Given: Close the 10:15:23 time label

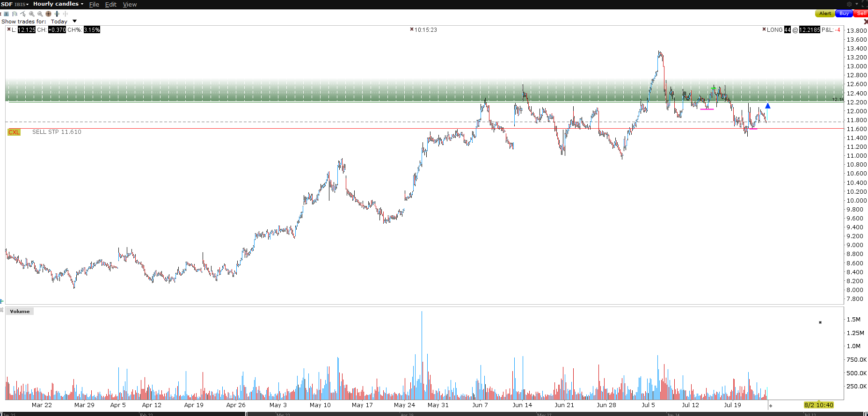Looking at the screenshot, I should point(412,29).
